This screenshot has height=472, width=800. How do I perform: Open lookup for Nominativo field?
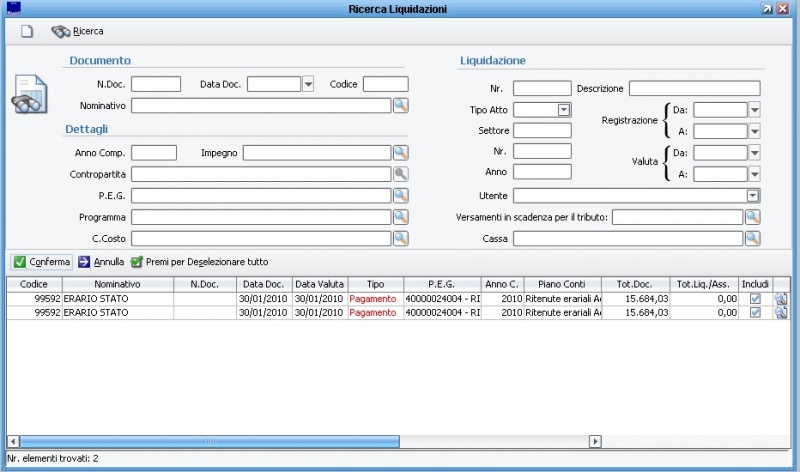(400, 105)
